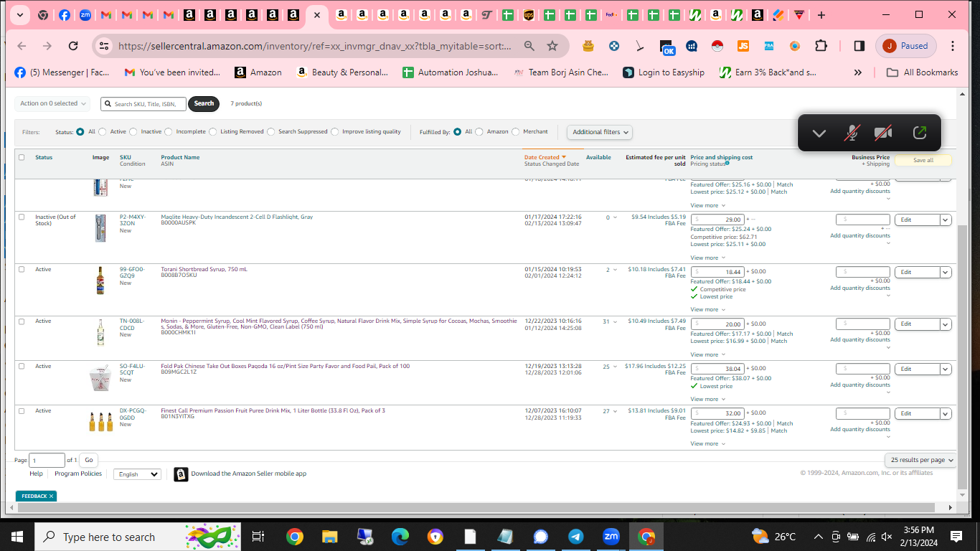980x551 pixels.
Task: Open the All Bookmarks folder
Action: (923, 72)
